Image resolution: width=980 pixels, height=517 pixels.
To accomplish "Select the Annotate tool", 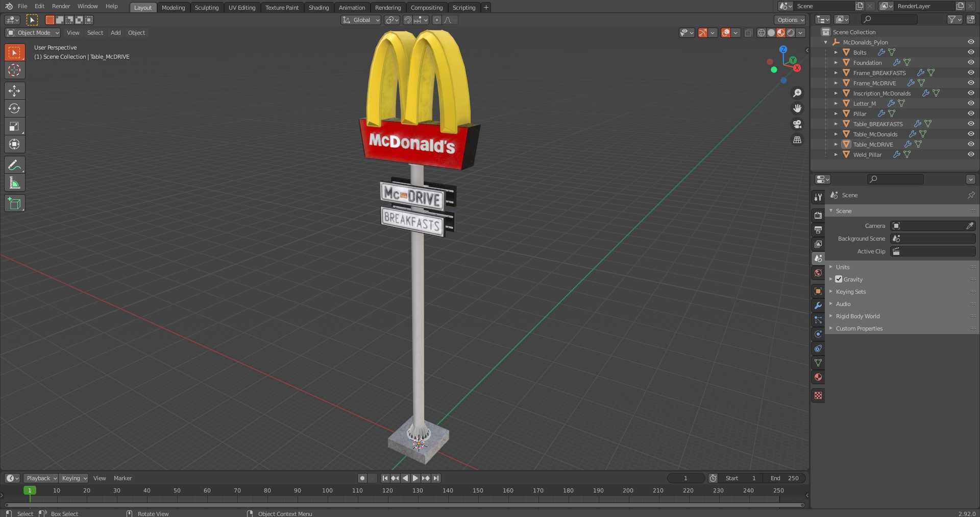I will coord(14,165).
